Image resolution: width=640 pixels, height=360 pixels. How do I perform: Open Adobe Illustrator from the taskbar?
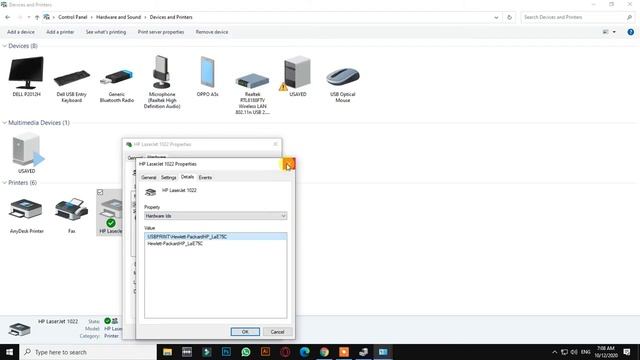[265, 352]
